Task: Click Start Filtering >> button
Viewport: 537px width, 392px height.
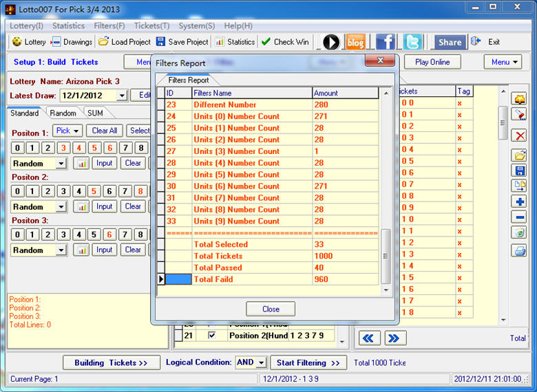Action: (308, 362)
